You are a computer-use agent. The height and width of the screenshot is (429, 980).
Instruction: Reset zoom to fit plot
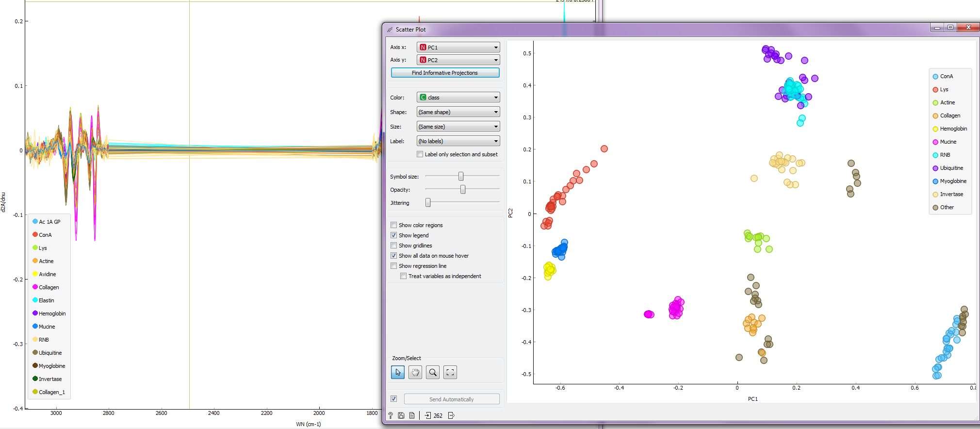tap(450, 372)
